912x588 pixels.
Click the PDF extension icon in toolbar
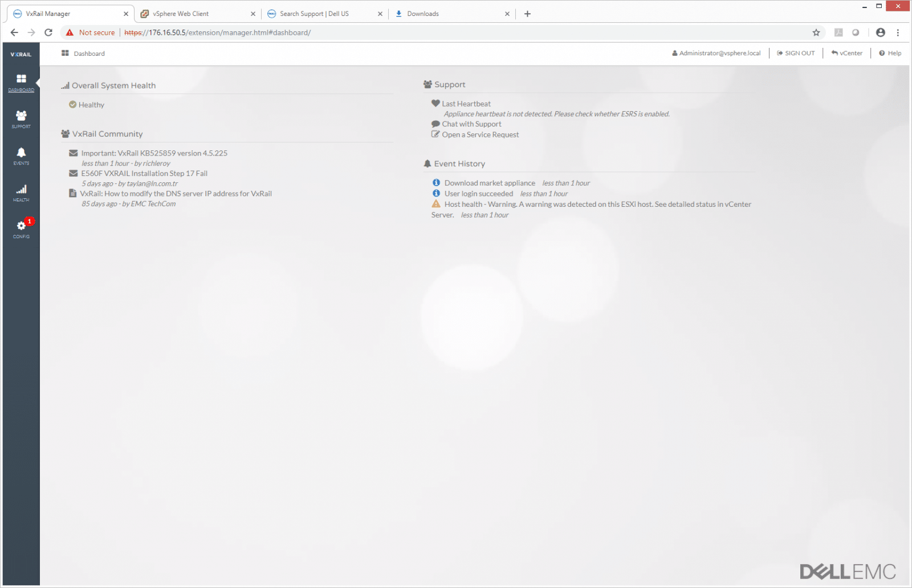838,32
